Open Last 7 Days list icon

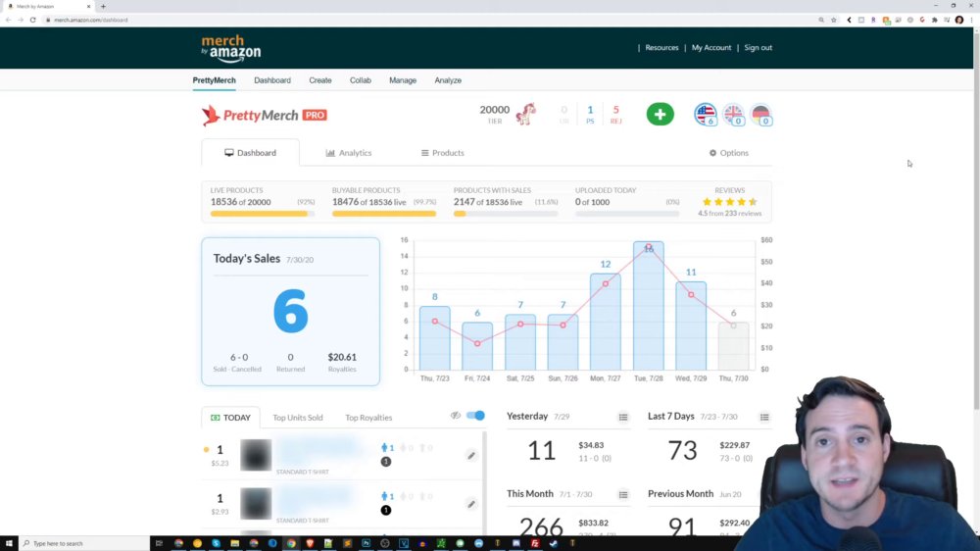[x=764, y=417]
